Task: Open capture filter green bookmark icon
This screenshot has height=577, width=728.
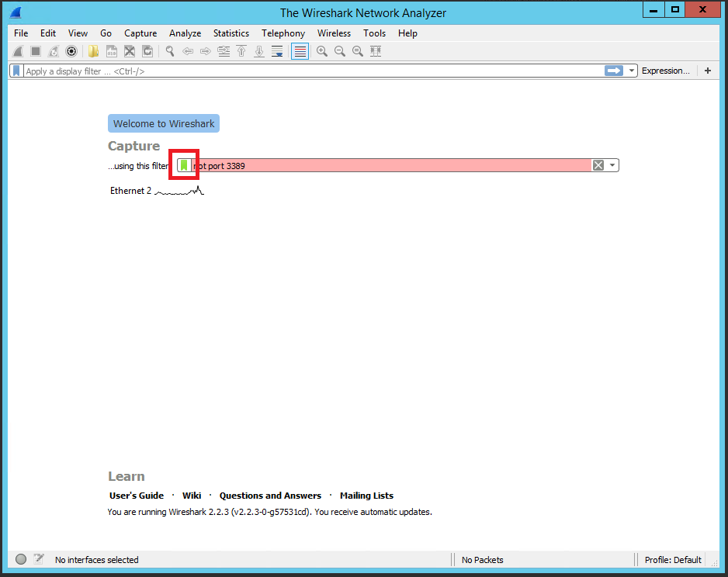Action: 184,165
